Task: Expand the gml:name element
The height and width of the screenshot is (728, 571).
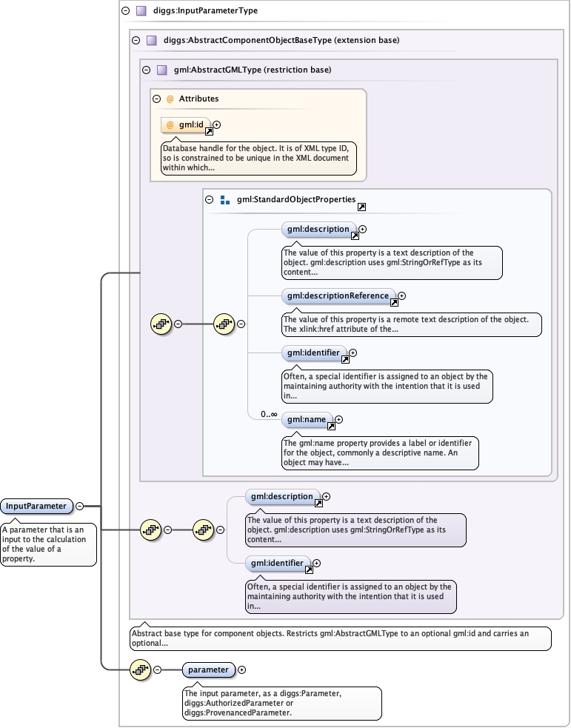Action: click(339, 420)
